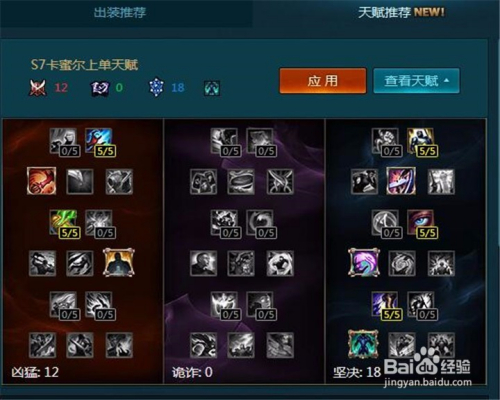The image size is (500, 400).
Task: Select the highlighted second-row Resolve mastery icon
Action: click(401, 181)
